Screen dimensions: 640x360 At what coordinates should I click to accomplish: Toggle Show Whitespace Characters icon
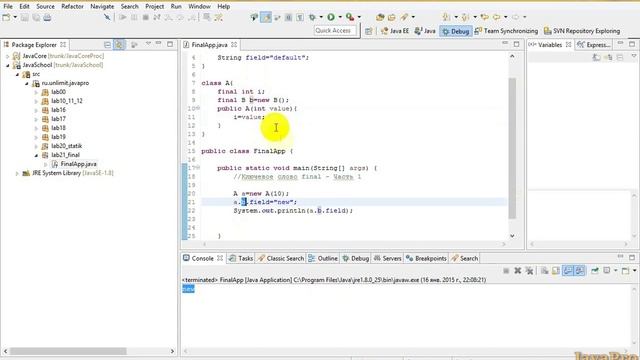point(300,17)
